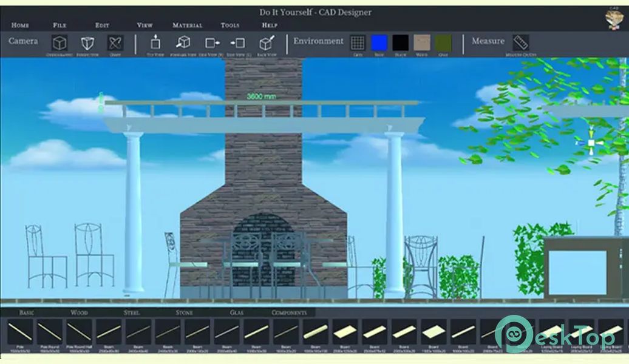The image size is (629, 364).
Task: Click the CAD logo in corner
Action: [x=614, y=18]
